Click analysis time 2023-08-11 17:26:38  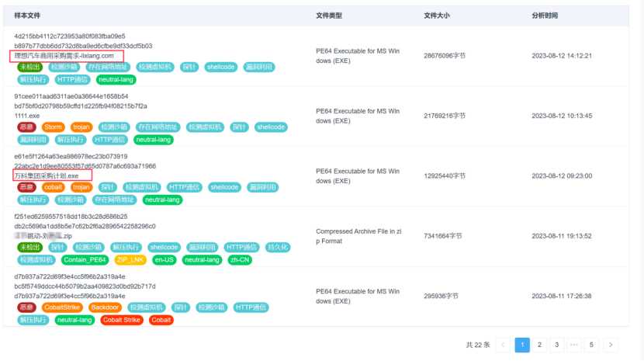[562, 296]
